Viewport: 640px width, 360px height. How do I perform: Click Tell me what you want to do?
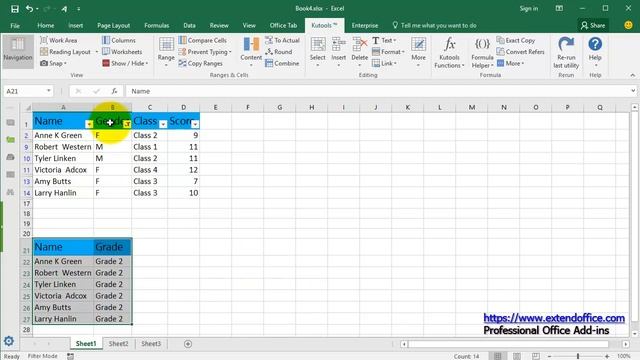(x=434, y=25)
